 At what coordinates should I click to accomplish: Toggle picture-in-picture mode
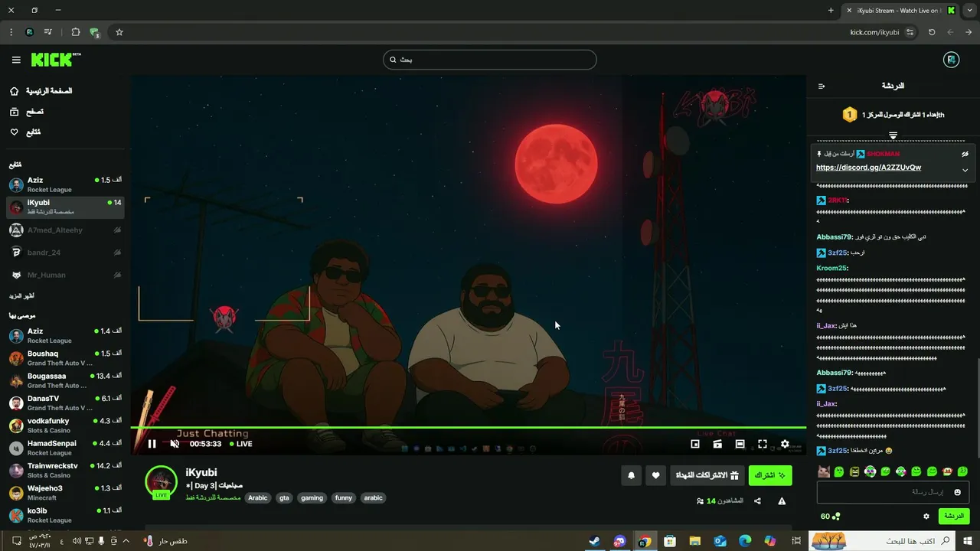pos(695,444)
